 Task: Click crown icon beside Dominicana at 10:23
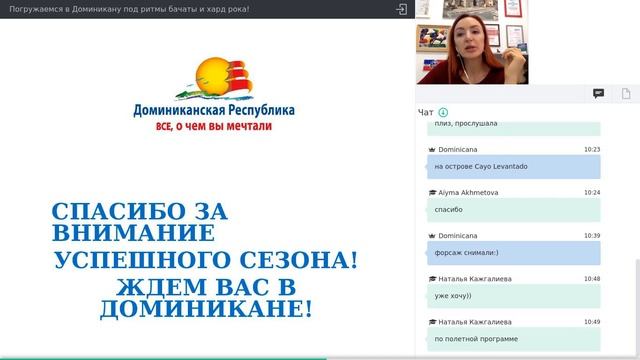coord(432,150)
